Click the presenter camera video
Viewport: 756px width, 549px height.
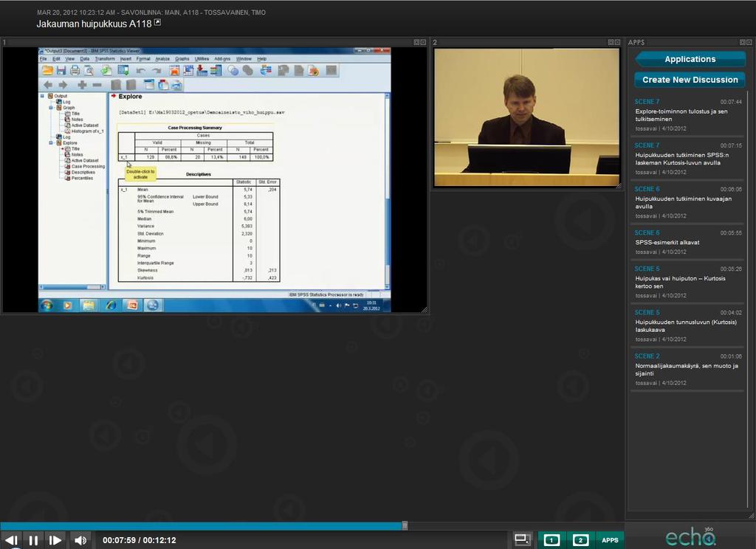526,117
